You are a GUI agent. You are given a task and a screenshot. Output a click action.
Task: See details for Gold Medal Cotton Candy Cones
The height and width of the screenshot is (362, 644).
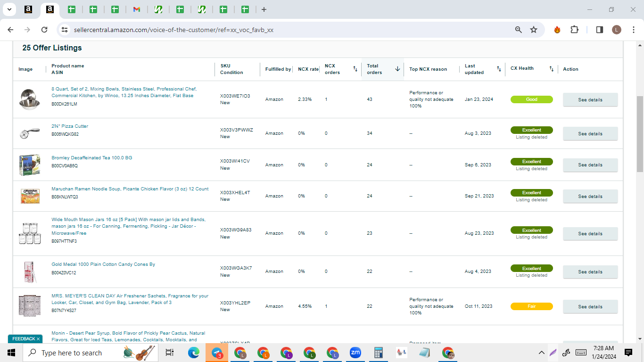pos(590,272)
